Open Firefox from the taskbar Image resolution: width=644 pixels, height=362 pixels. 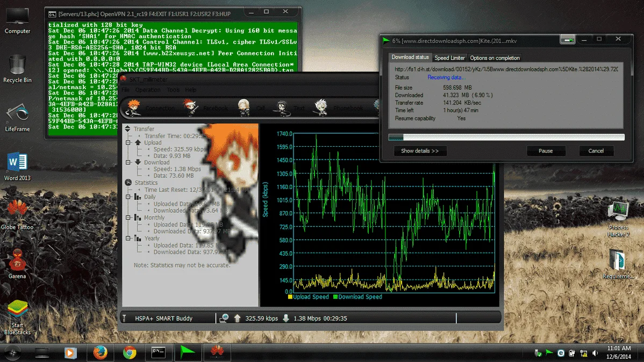pyautogui.click(x=100, y=352)
